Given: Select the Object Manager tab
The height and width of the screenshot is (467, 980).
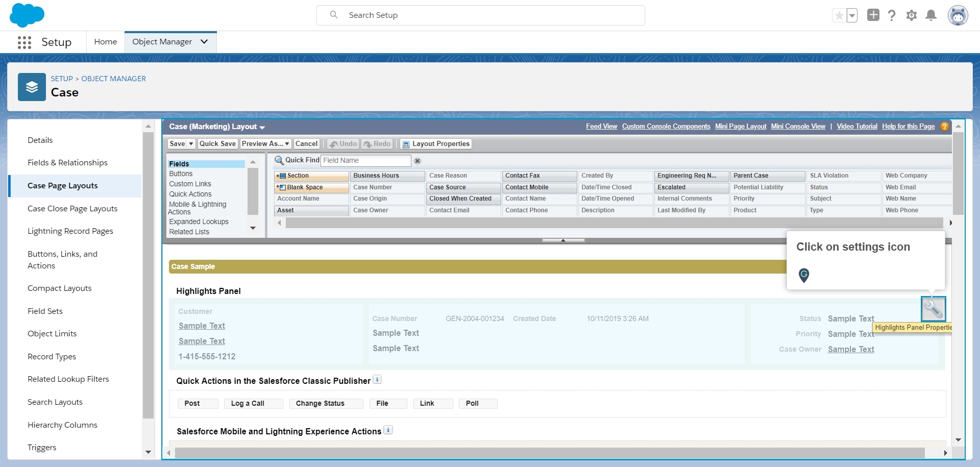Looking at the screenshot, I should click(x=162, y=42).
